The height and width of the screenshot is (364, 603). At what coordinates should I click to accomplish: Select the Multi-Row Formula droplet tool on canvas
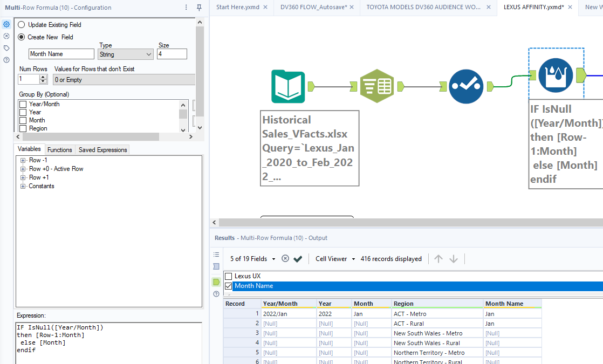[x=556, y=76]
